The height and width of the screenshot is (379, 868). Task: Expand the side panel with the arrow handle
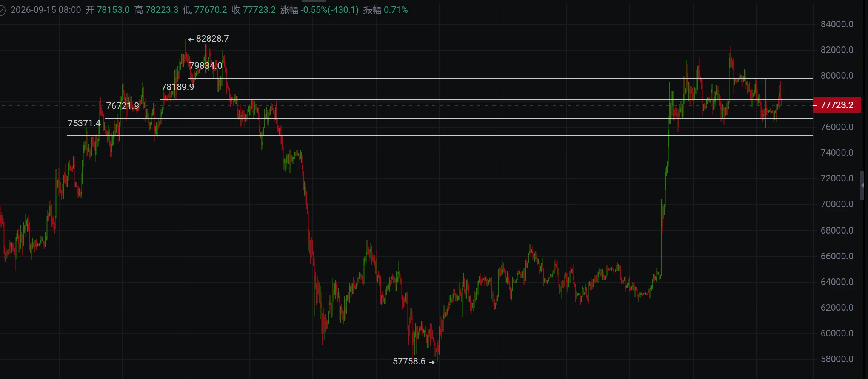pyautogui.click(x=862, y=185)
